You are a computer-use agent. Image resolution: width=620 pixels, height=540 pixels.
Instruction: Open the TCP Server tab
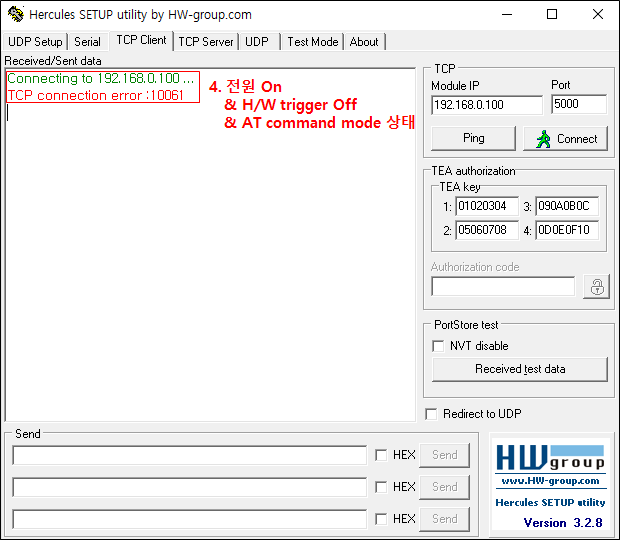pyautogui.click(x=206, y=42)
